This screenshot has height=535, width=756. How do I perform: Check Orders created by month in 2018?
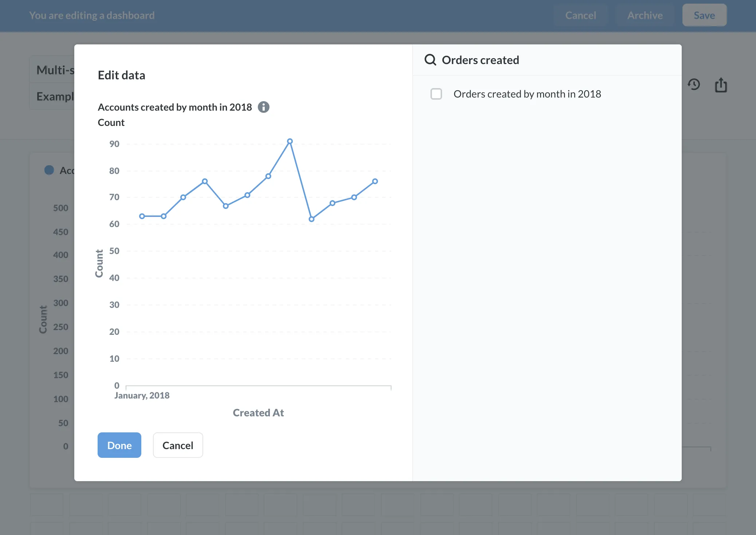(436, 94)
